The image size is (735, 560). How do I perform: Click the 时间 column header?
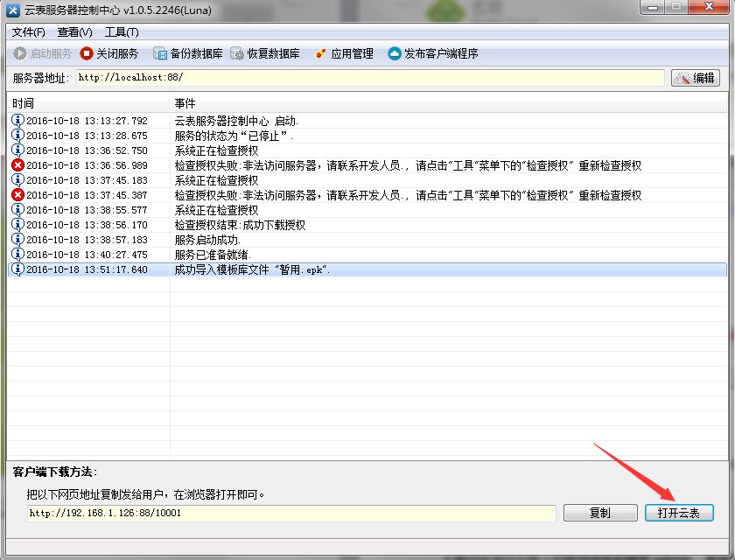point(88,103)
